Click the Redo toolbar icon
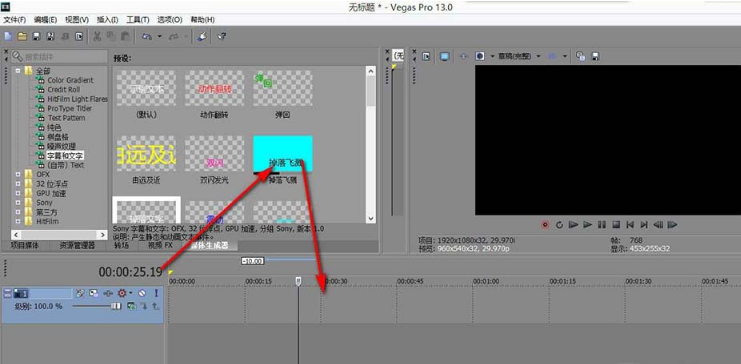 pos(174,36)
